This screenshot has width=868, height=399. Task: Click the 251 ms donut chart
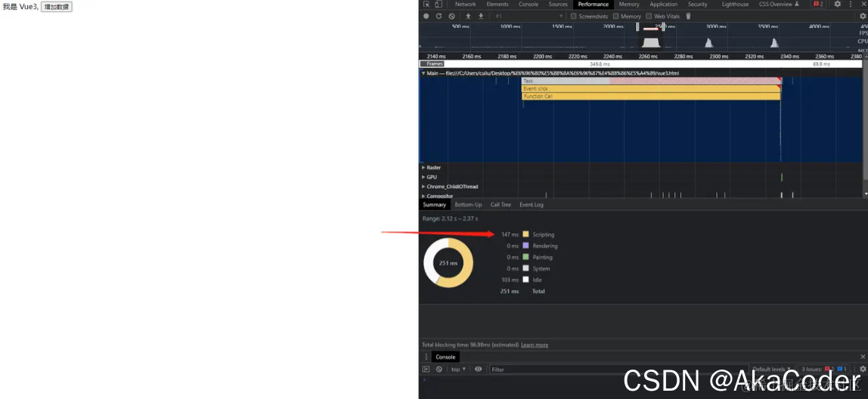448,263
